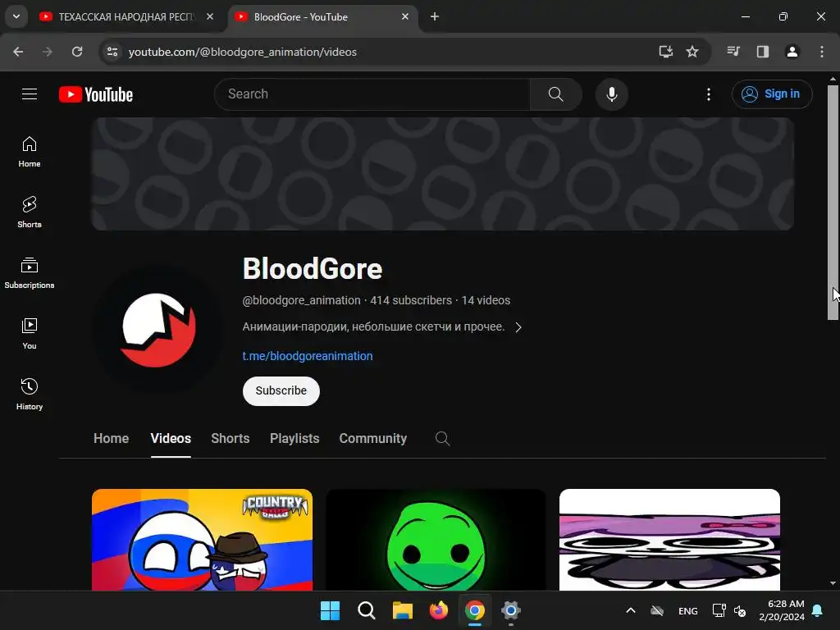The image size is (840, 630).
Task: Open File Explorer from taskbar
Action: pos(402,610)
